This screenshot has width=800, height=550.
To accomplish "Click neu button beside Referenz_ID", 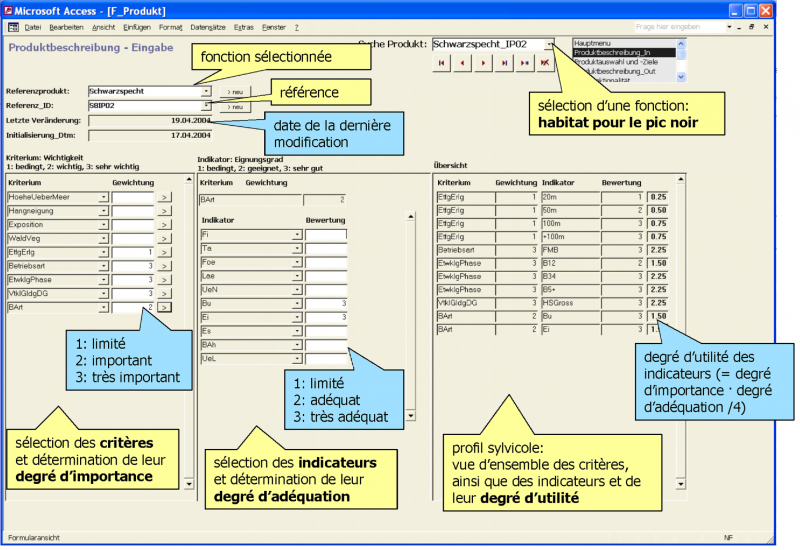I will coord(235,107).
